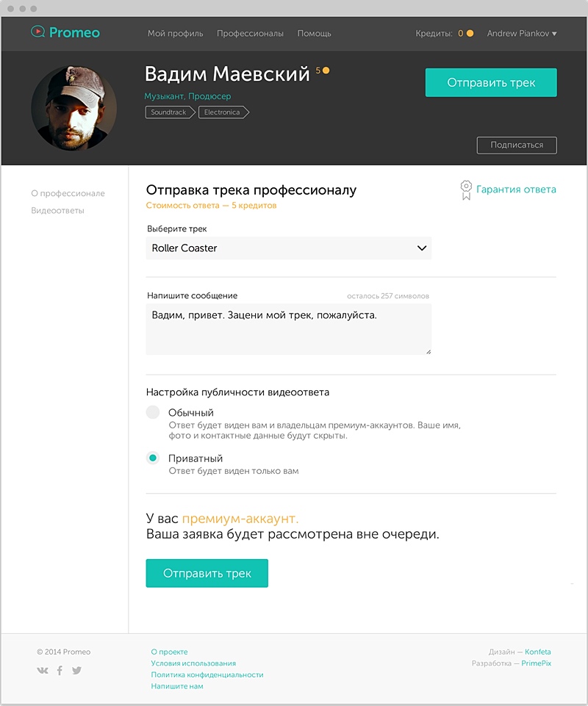Open the Roller Coaster track dropdown
The height and width of the screenshot is (706, 588).
288,248
